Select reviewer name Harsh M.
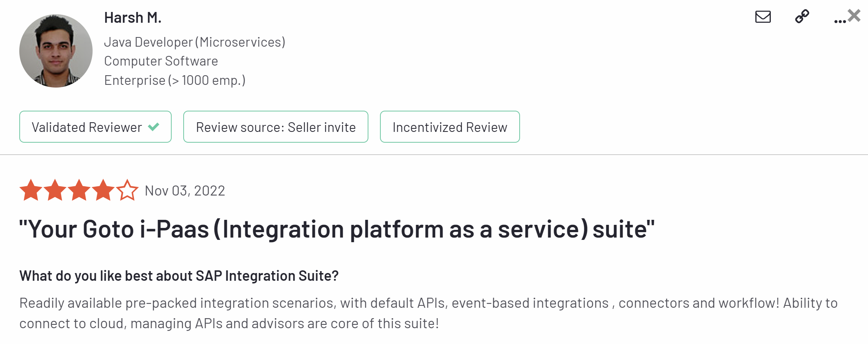This screenshot has width=868, height=344. (x=133, y=17)
